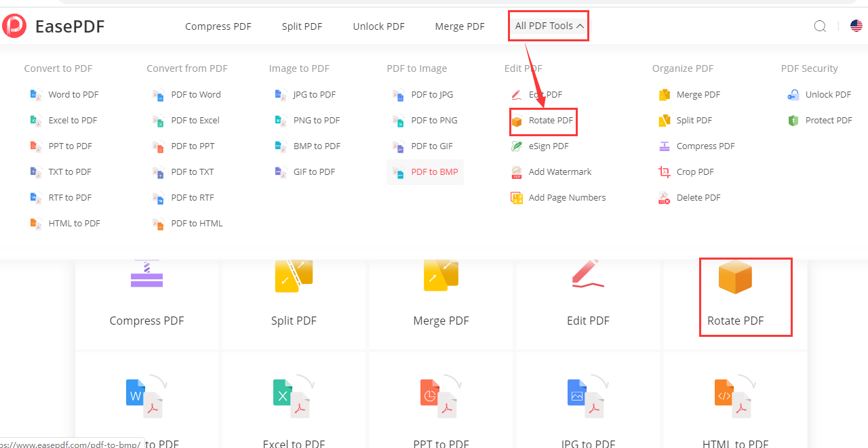Collapse the All PDF Tools dropdown
This screenshot has width=868, height=448.
pyautogui.click(x=549, y=26)
